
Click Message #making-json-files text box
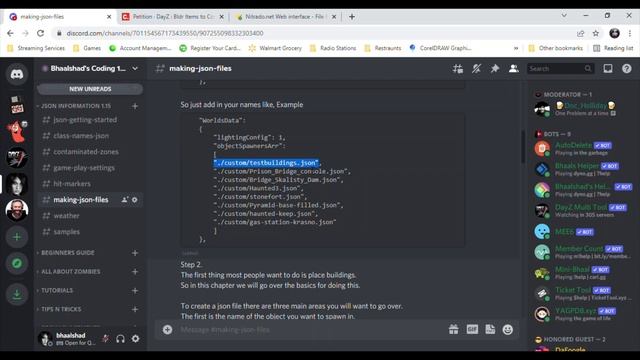[x=310, y=329]
